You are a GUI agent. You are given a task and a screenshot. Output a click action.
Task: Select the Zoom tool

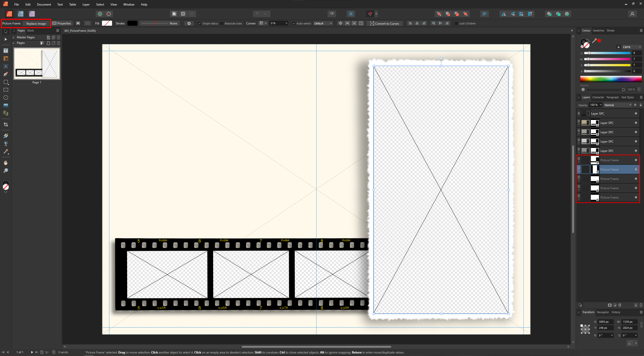click(6, 171)
